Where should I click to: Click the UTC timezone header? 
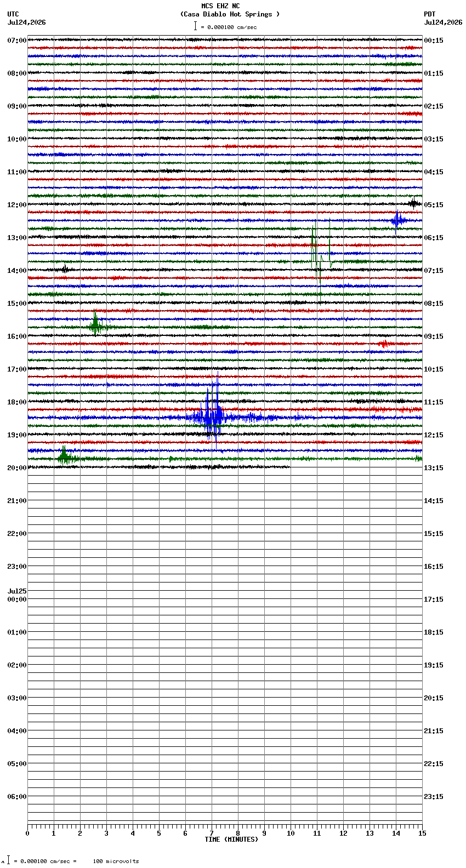13,14
